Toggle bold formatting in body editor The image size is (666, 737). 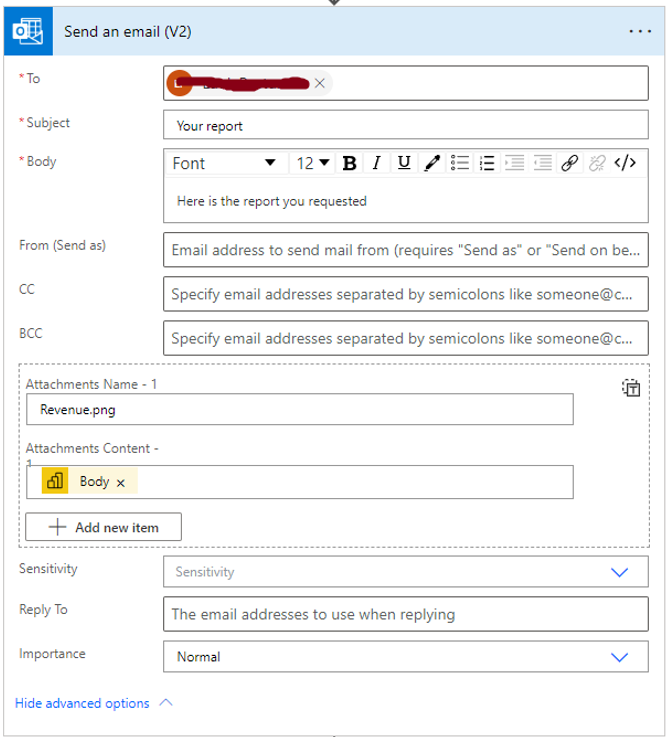[x=350, y=163]
